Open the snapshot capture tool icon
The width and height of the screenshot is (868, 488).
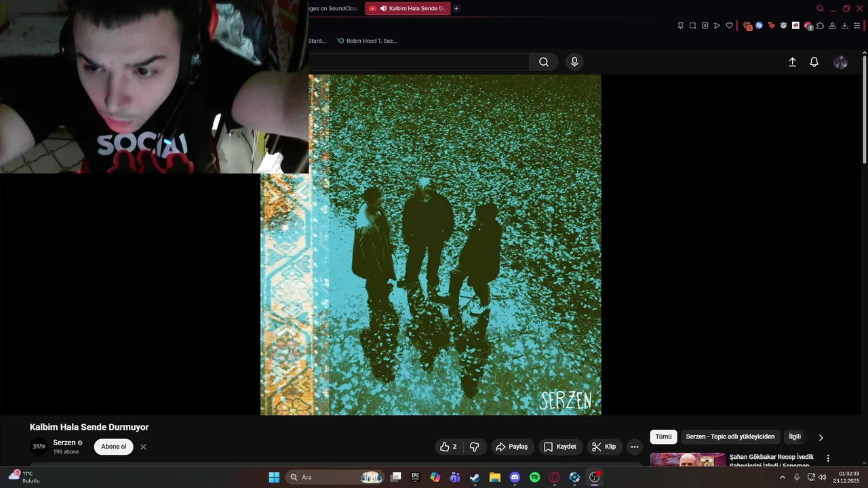tap(692, 26)
